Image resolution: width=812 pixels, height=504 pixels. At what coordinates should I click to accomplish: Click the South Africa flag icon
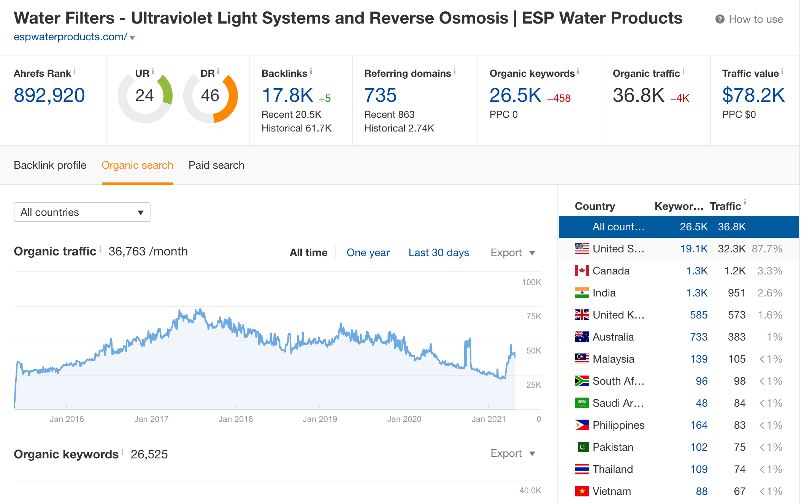coord(582,381)
